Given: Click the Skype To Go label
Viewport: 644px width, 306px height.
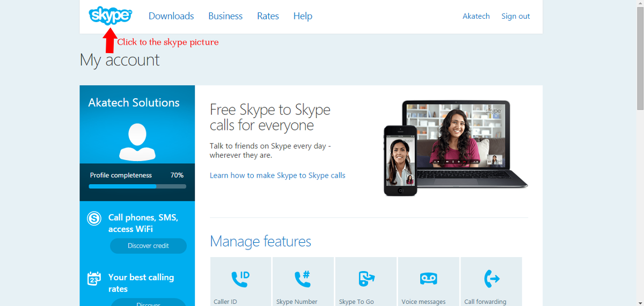Looking at the screenshot, I should pos(356,302).
